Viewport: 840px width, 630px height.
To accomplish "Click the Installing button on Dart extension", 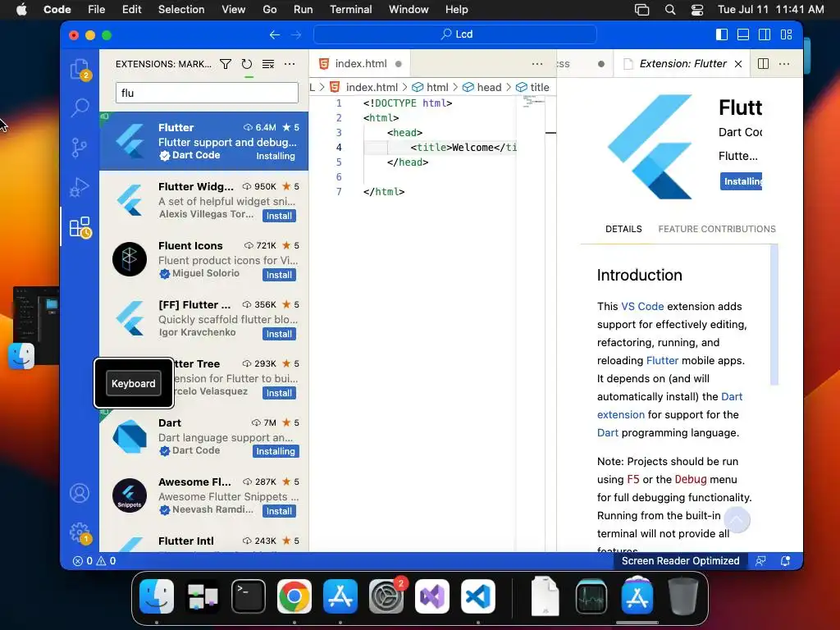I will click(276, 452).
